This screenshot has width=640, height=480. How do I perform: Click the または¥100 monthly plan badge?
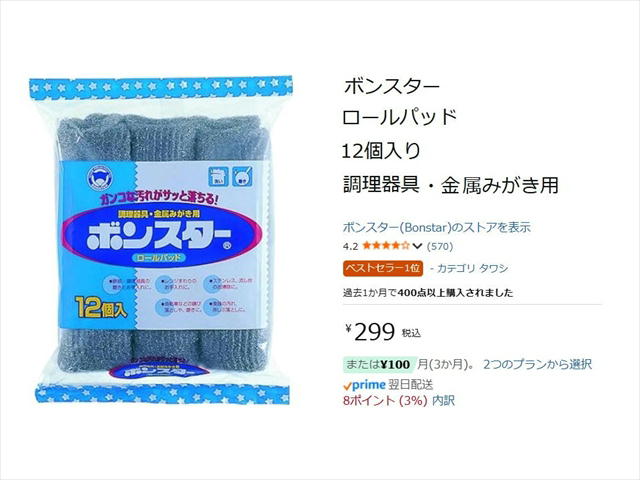tap(378, 364)
